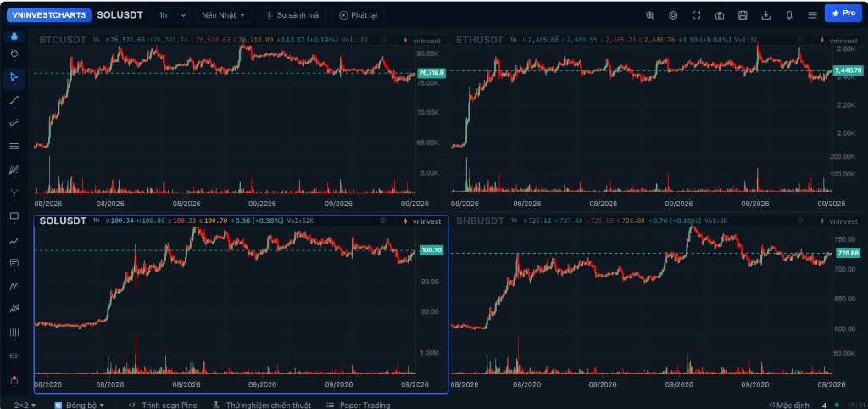
Task: Open the Thử nghiệm chiến thuật tab
Action: pos(262,405)
